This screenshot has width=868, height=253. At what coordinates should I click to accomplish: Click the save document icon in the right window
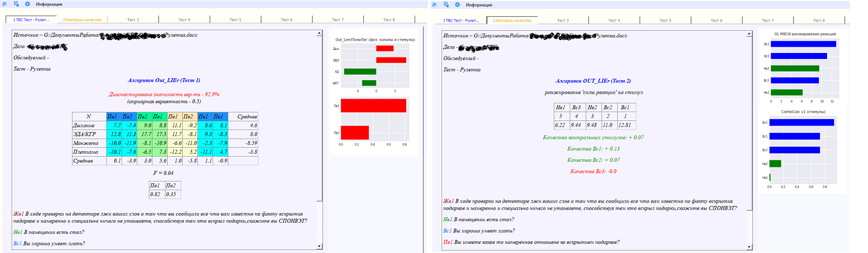446,5
